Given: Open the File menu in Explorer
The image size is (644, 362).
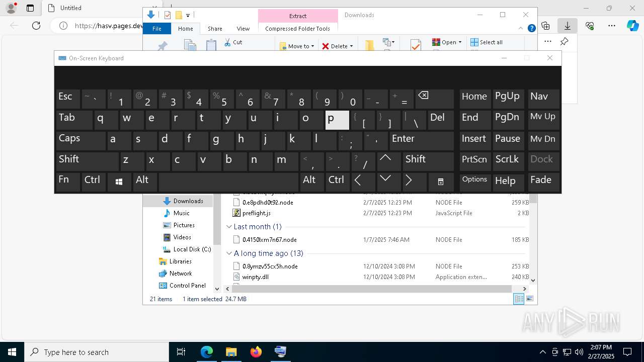Looking at the screenshot, I should point(157,29).
